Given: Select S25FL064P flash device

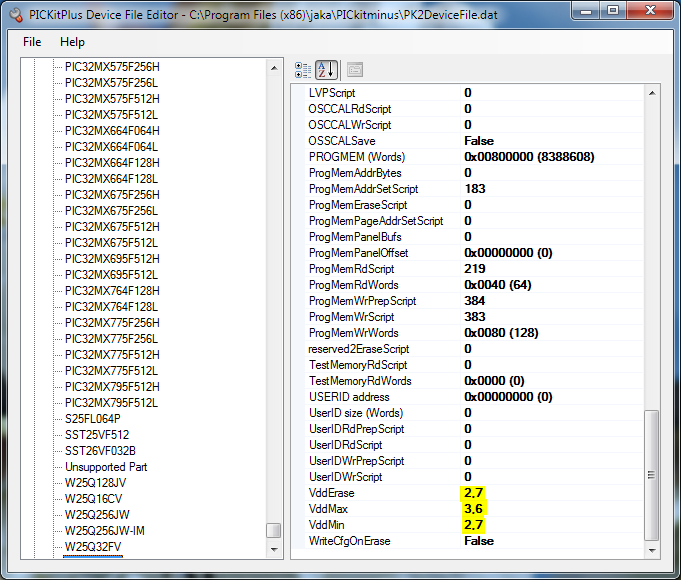Looking at the screenshot, I should [x=93, y=419].
